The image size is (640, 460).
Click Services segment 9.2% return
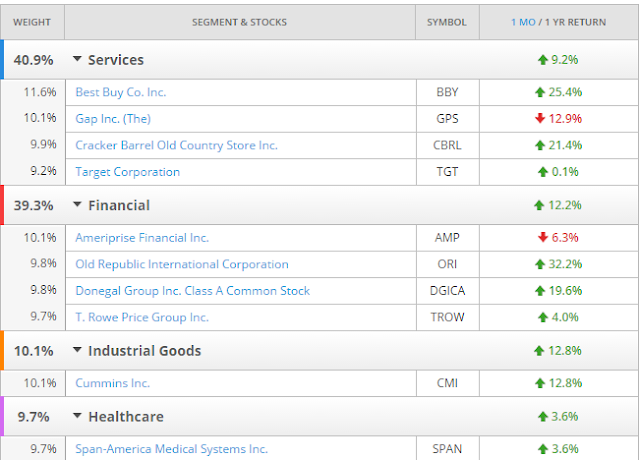558,60
